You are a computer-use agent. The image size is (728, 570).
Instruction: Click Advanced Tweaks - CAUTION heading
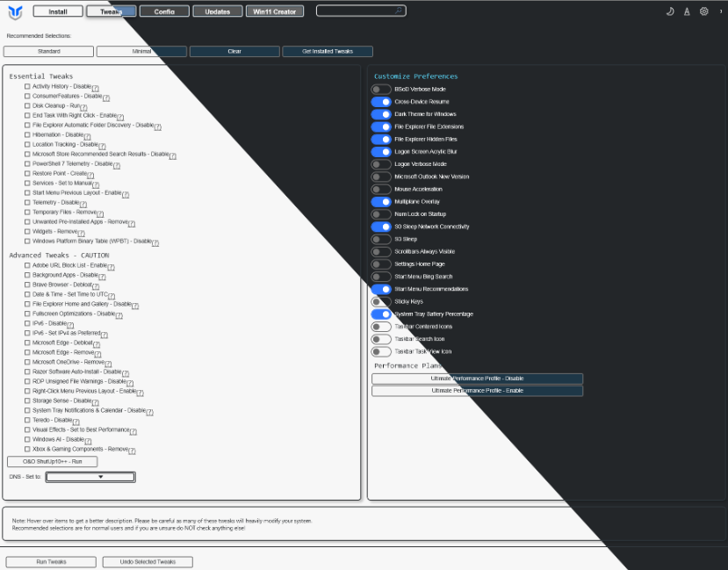coord(59,256)
